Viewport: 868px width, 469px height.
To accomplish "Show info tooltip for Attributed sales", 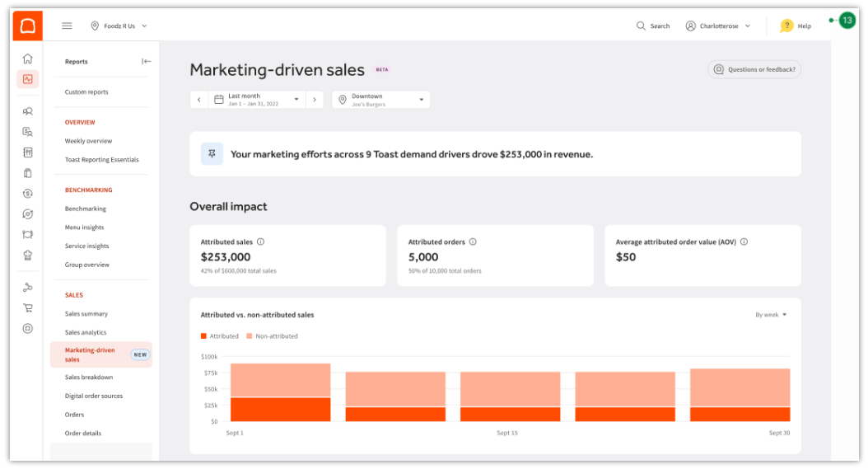I will point(261,242).
